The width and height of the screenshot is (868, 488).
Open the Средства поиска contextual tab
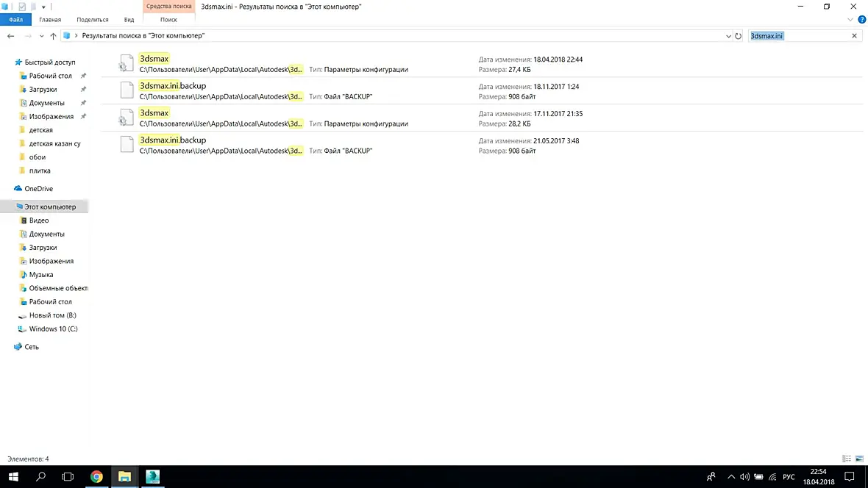pyautogui.click(x=169, y=7)
